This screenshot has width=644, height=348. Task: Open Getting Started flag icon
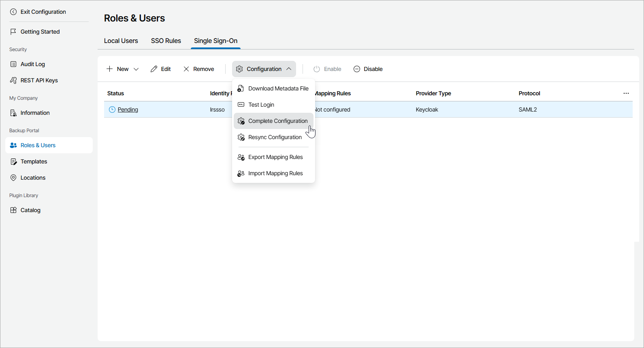[x=13, y=32]
